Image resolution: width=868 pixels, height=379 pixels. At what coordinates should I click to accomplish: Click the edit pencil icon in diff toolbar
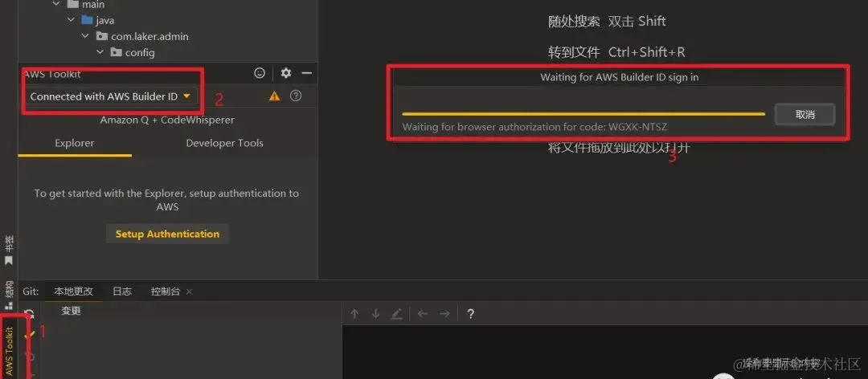click(396, 314)
